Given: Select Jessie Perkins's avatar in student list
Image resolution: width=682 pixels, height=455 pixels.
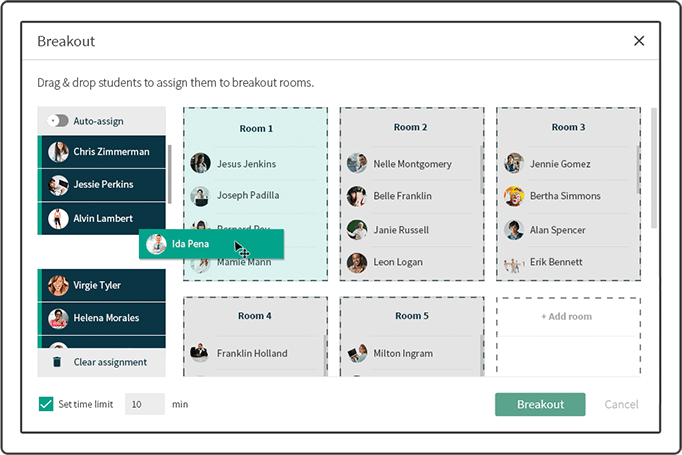Looking at the screenshot, I should 58,185.
